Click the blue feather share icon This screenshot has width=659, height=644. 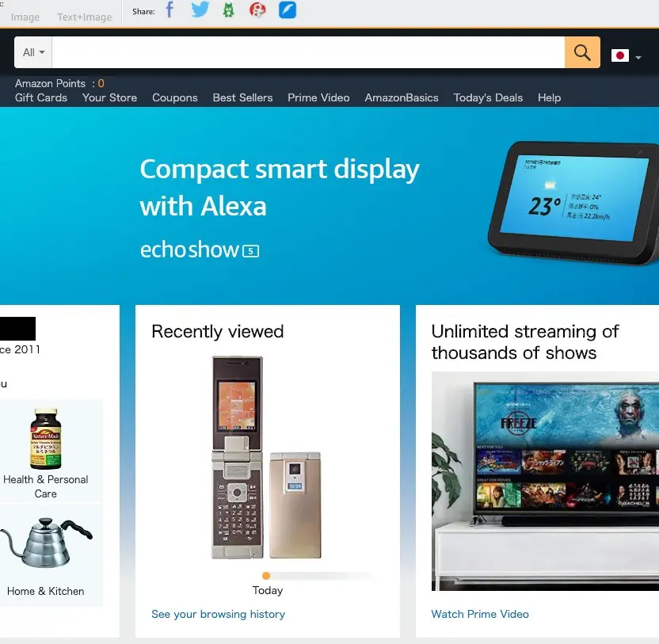288,10
